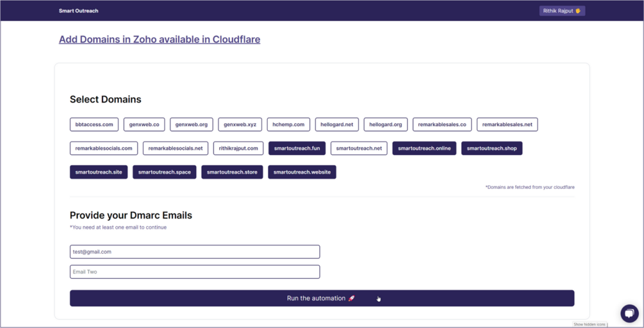Image resolution: width=644 pixels, height=328 pixels.
Task: Open the chat widget bubble icon
Action: (x=629, y=314)
